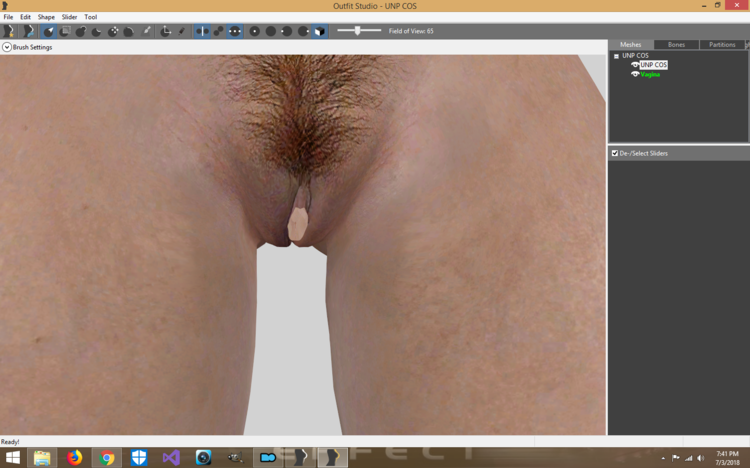Open Windows Defender shield taskbar icon
The image size is (750, 468).
[139, 458]
